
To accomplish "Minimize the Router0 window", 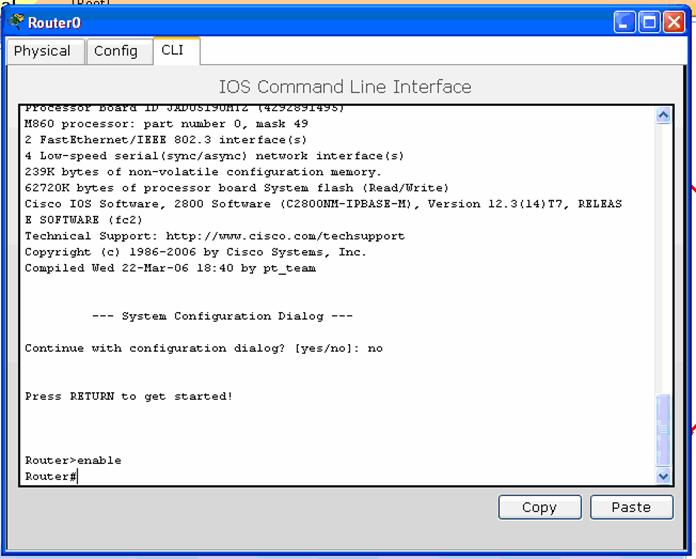I will pos(624,22).
